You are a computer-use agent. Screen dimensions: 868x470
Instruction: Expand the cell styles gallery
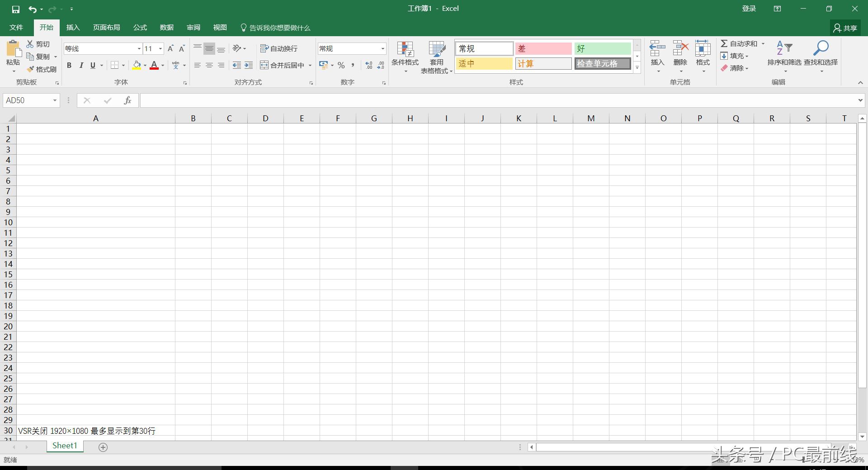click(637, 67)
